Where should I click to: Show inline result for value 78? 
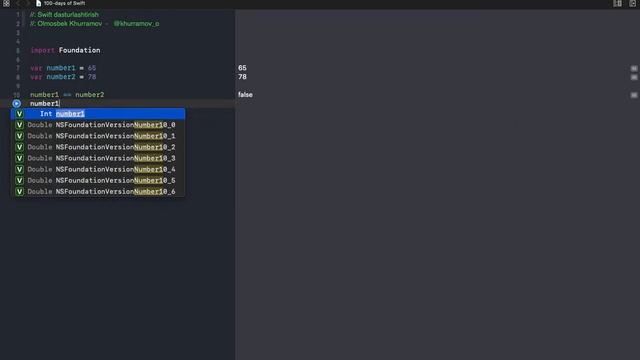point(634,77)
